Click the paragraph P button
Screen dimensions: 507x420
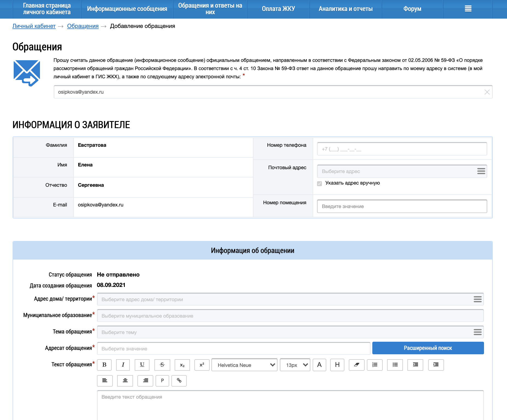[x=162, y=381]
